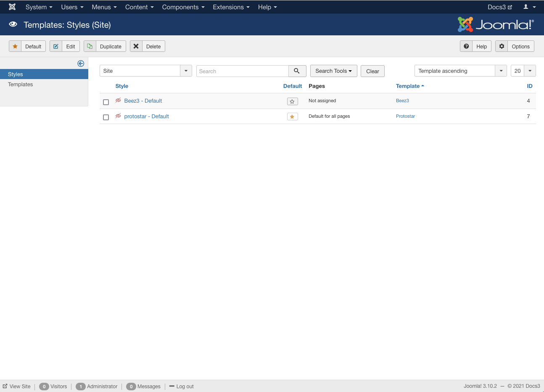Select the protostar - Default checkbox
Image resolution: width=544 pixels, height=392 pixels.
coord(106,117)
